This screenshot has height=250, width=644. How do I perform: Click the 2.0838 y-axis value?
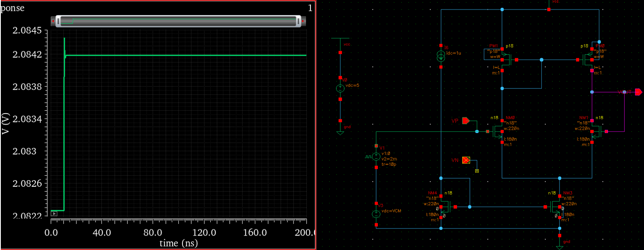click(x=27, y=87)
